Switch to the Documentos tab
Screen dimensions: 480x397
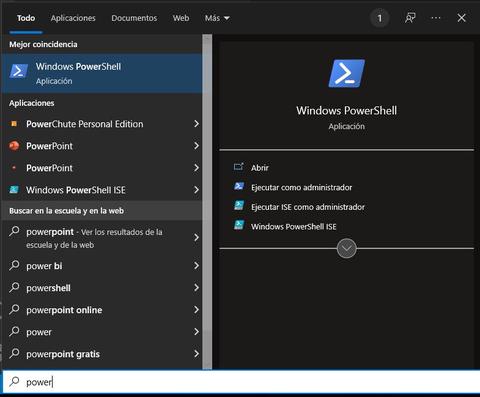[134, 18]
